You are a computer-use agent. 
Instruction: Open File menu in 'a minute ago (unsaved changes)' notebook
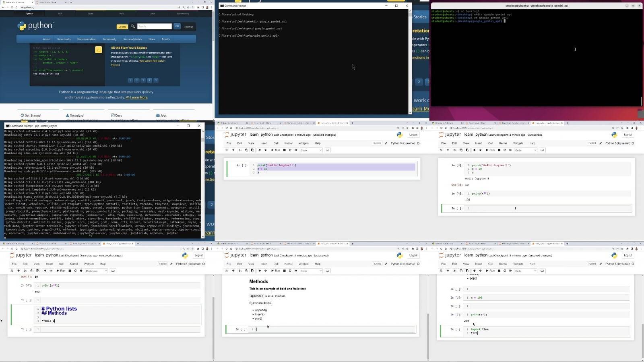pyautogui.click(x=229, y=143)
